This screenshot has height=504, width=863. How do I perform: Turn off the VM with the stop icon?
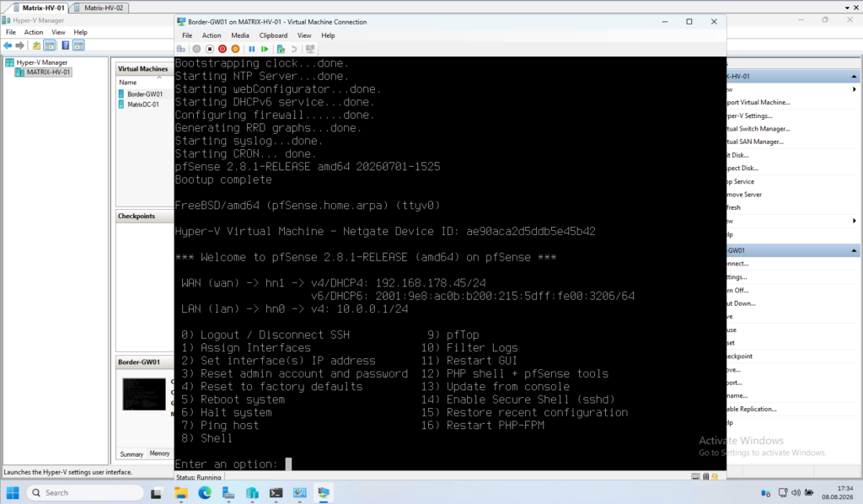[x=210, y=49]
